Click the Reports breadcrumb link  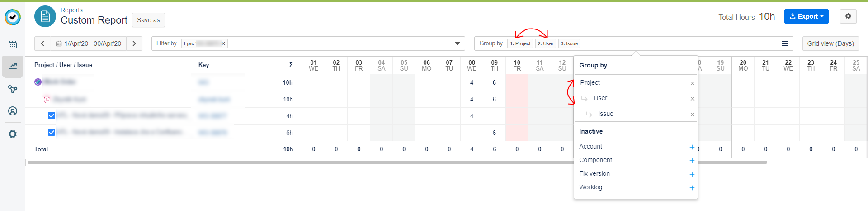point(71,10)
